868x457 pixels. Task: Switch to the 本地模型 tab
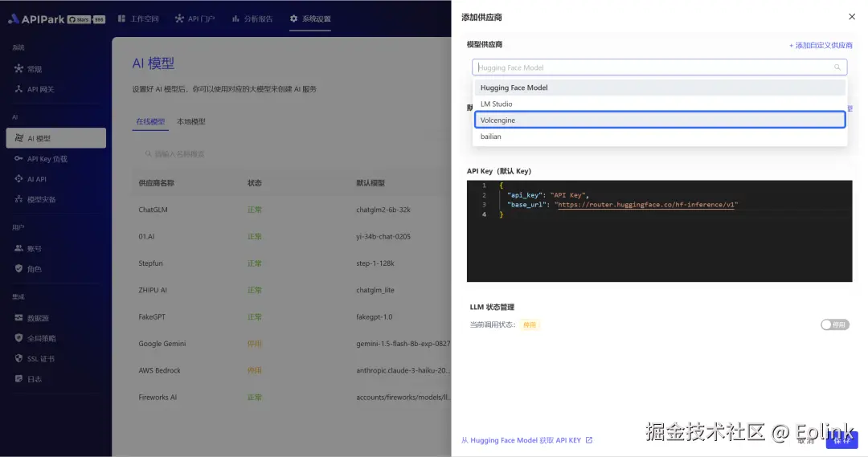(x=191, y=122)
